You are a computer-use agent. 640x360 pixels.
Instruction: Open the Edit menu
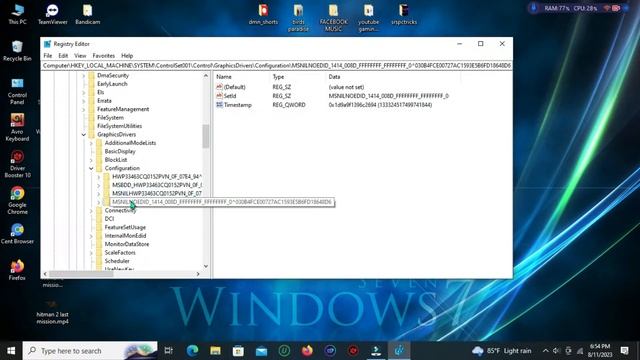(63, 56)
